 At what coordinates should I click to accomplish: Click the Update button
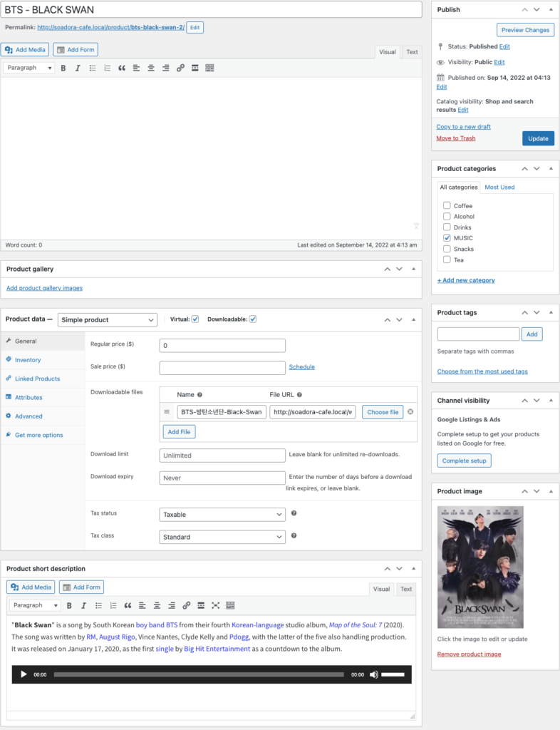click(x=538, y=138)
